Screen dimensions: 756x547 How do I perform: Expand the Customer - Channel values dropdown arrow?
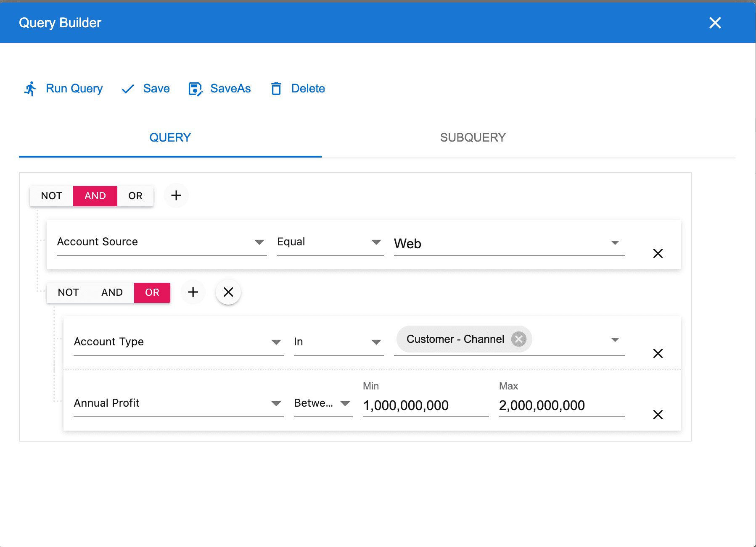[x=615, y=339]
